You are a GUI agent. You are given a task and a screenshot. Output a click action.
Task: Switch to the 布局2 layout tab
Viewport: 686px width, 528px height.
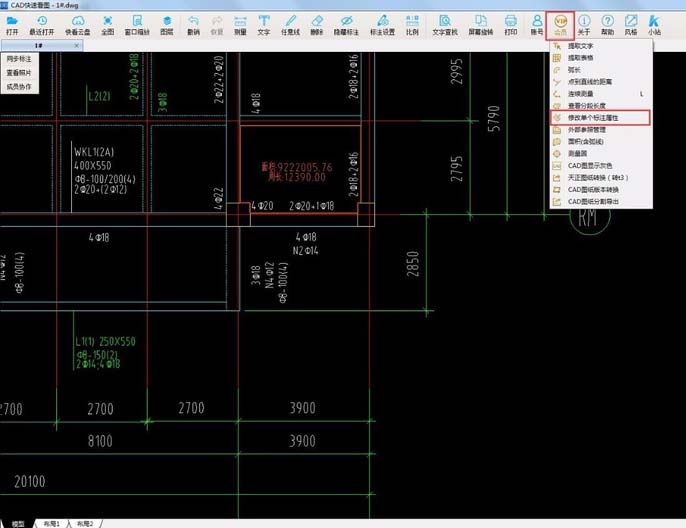click(85, 524)
